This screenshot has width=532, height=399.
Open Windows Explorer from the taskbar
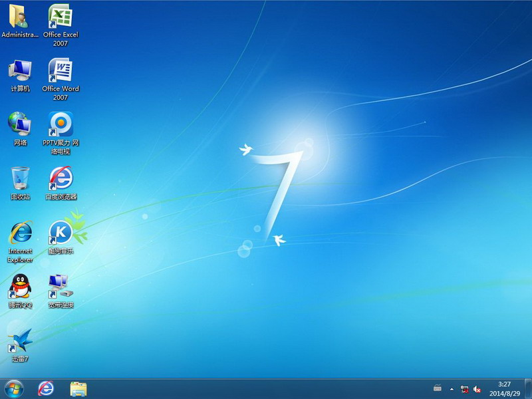[78, 389]
